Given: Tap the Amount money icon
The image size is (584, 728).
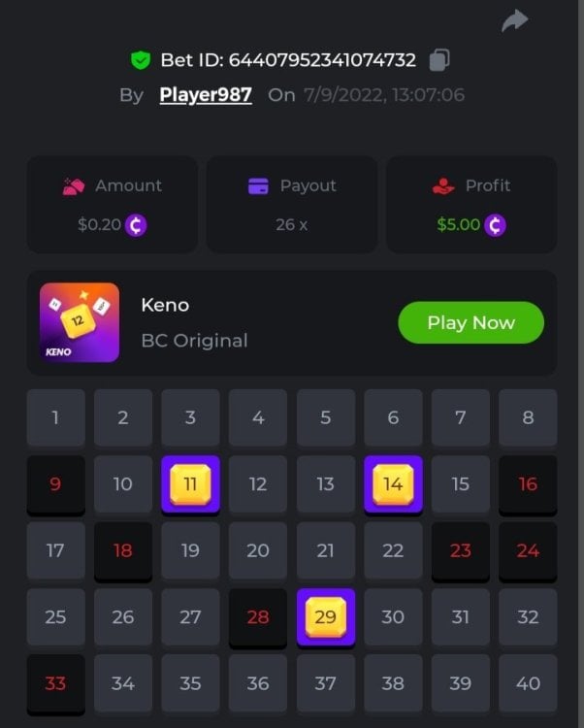Looking at the screenshot, I should coord(74,186).
